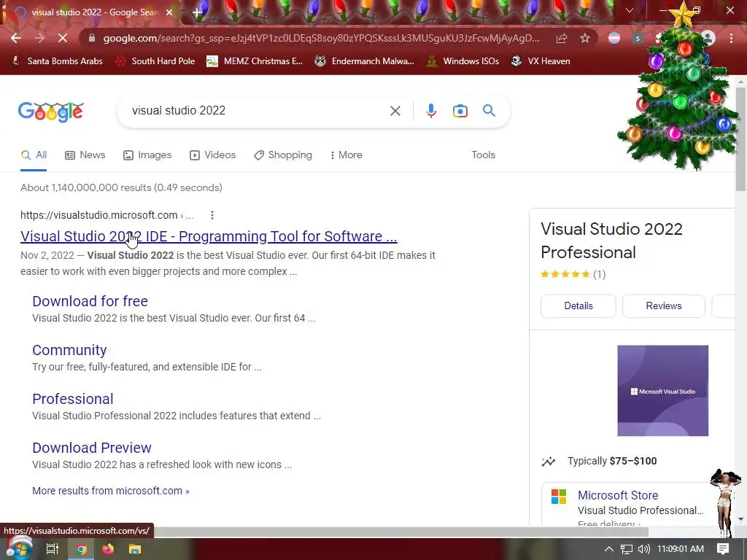Start voice search with the microphone
Screen dimensions: 747x560
click(430, 111)
